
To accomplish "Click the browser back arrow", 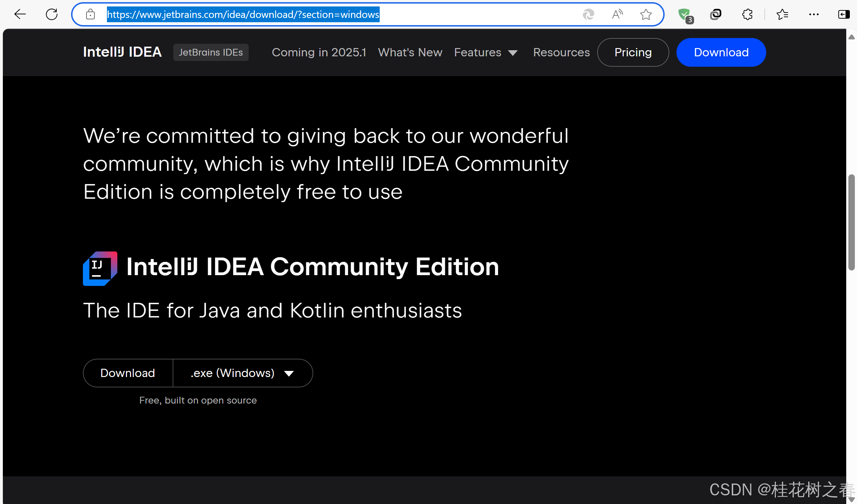I will (x=20, y=14).
